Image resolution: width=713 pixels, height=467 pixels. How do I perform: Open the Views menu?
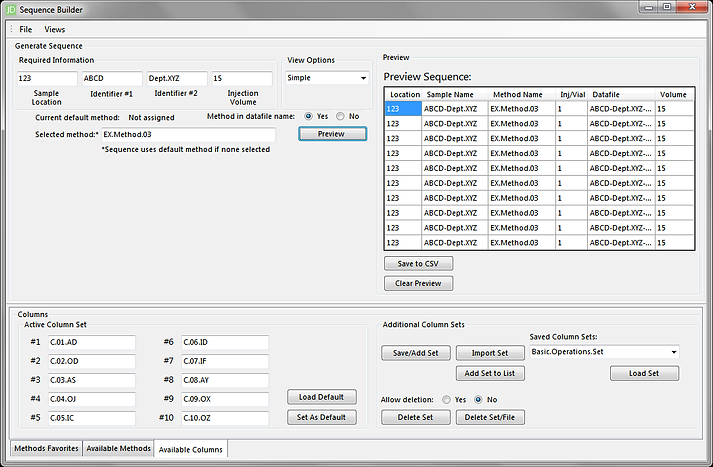pos(55,30)
